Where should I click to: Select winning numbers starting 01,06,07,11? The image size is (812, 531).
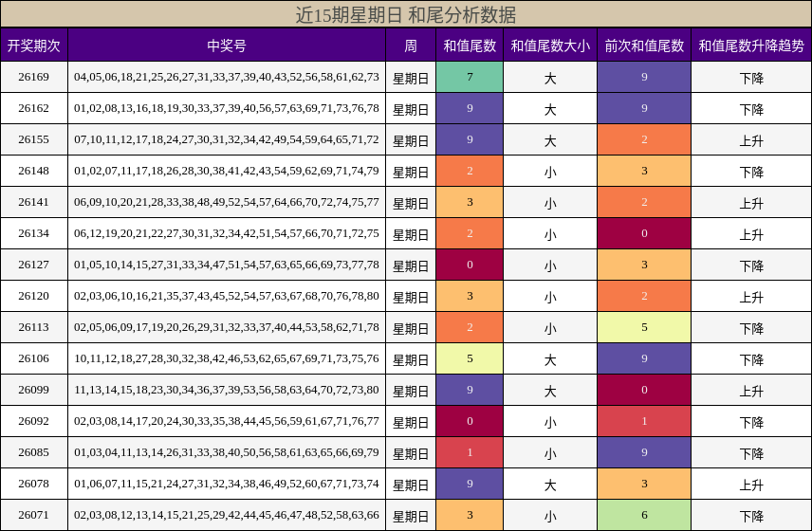pyautogui.click(x=227, y=484)
